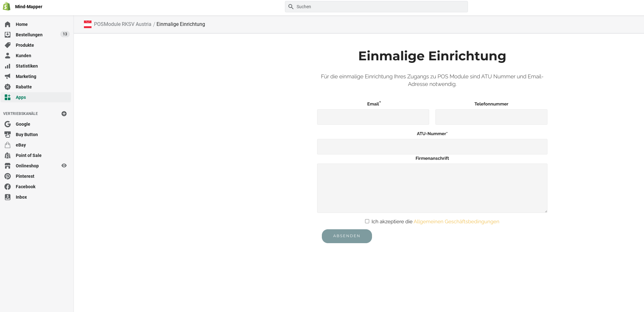Image resolution: width=644 pixels, height=312 pixels.
Task: Click the Rabatte discount badge icon
Action: 8,87
